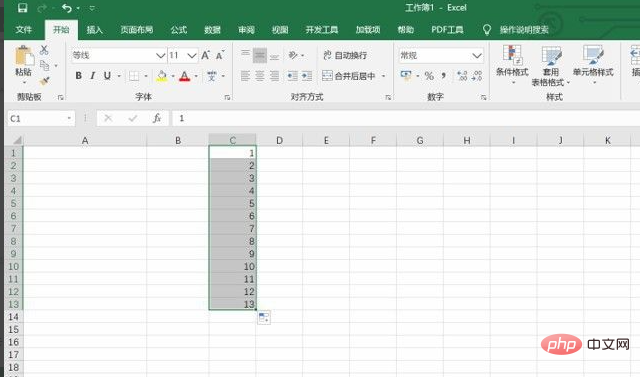The height and width of the screenshot is (377, 640).
Task: Toggle bold formatting
Action: (79, 75)
